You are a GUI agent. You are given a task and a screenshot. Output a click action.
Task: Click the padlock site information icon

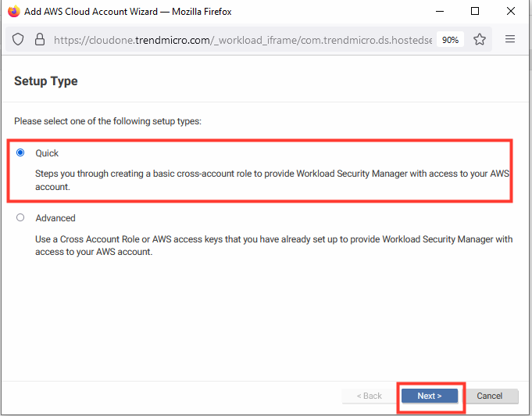tap(40, 39)
